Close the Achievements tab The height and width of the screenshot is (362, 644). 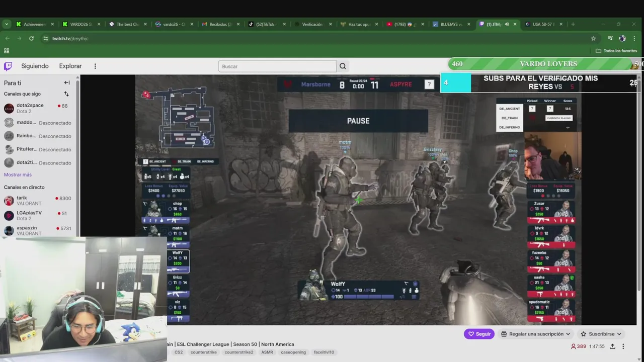52,24
